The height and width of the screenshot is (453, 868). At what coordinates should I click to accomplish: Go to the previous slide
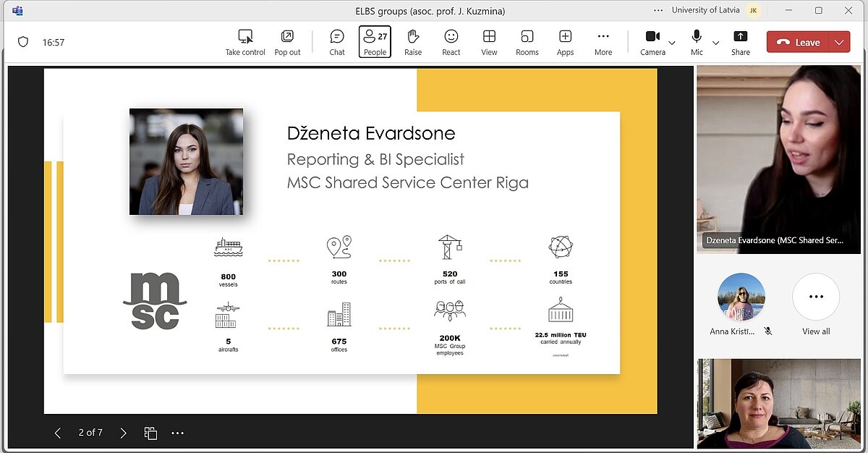coord(58,433)
